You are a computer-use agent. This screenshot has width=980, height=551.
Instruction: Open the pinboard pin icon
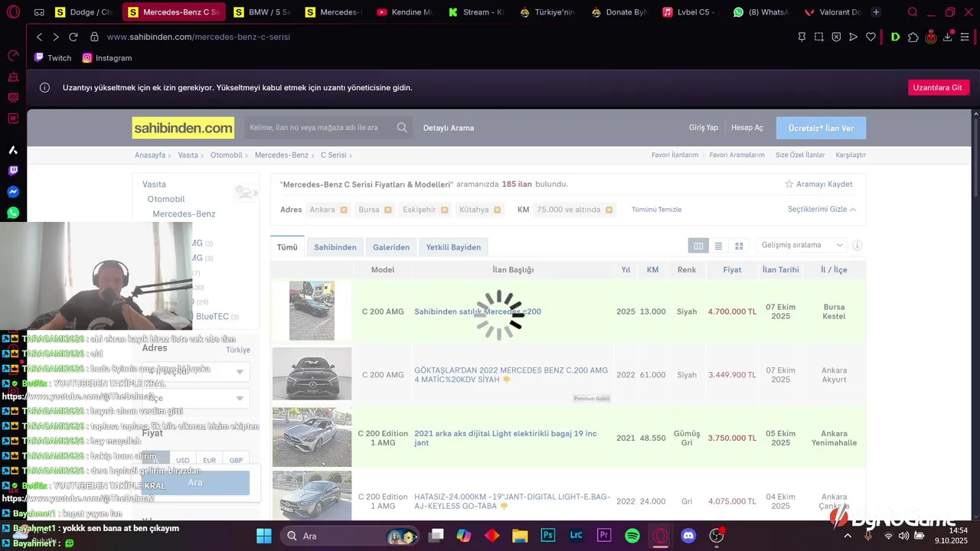click(802, 37)
